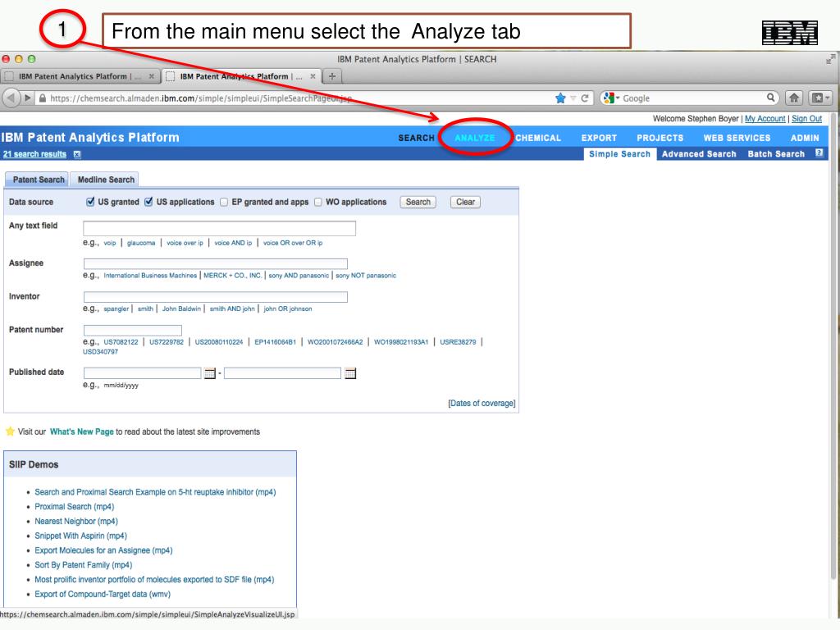Click the lock icon in the address bar

[43, 98]
